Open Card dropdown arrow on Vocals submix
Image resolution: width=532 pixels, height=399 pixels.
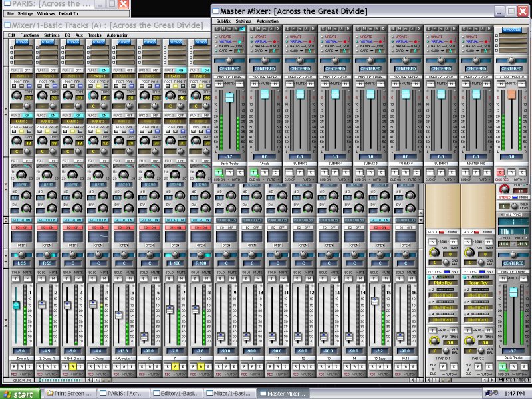[x=266, y=51]
